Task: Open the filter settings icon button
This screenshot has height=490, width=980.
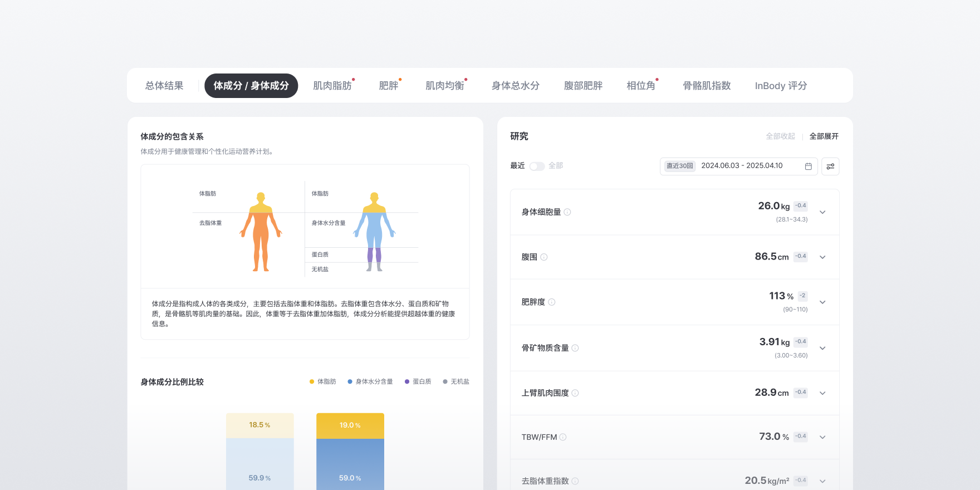Action: click(830, 166)
